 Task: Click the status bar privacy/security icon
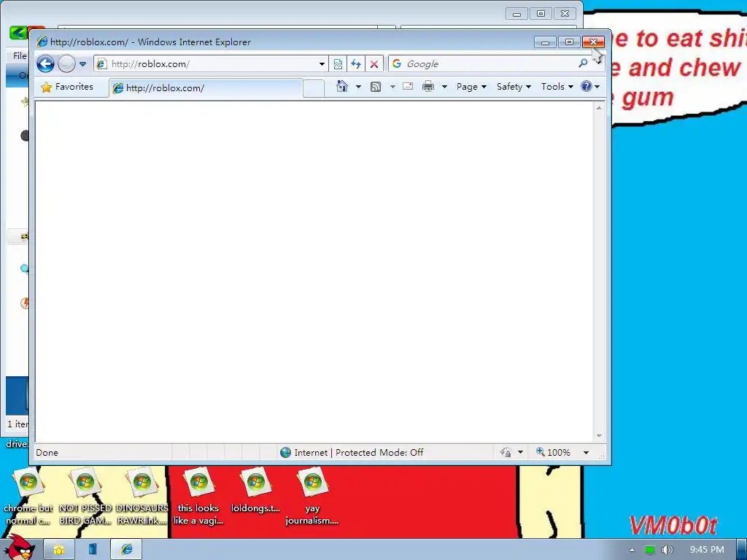pos(506,452)
